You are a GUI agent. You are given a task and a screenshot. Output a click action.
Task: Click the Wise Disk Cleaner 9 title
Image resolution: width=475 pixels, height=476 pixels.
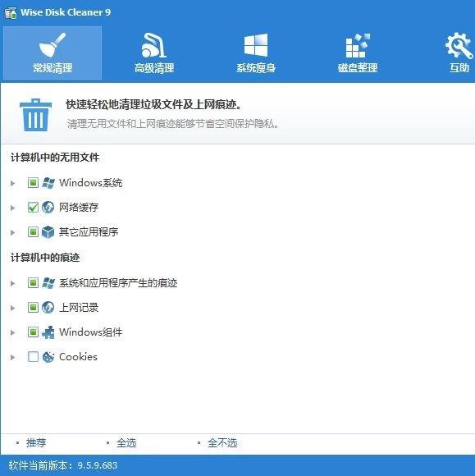[66, 12]
